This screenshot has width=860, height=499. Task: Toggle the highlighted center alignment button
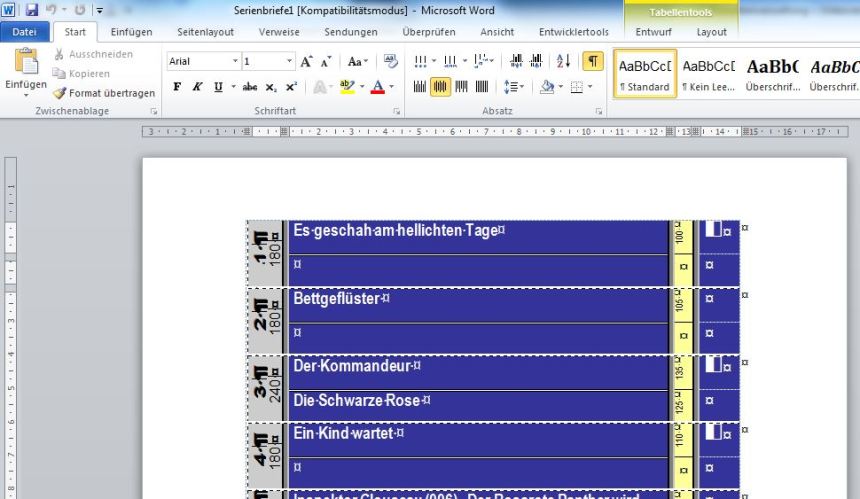click(440, 87)
